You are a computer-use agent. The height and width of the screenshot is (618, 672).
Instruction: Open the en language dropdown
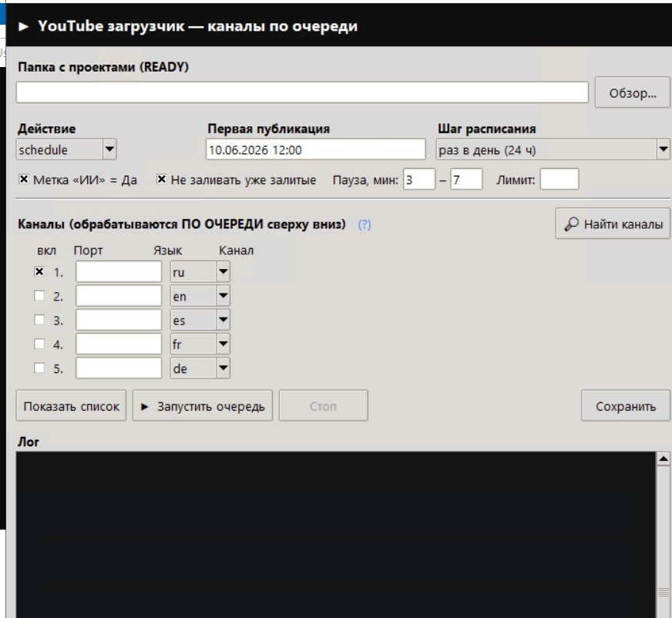(200, 296)
